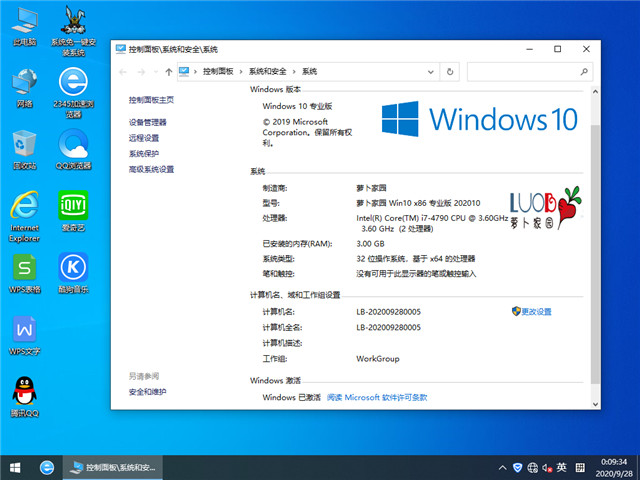This screenshot has height=480, width=640.
Task: Open 系统保护 from the sidebar
Action: [144, 153]
